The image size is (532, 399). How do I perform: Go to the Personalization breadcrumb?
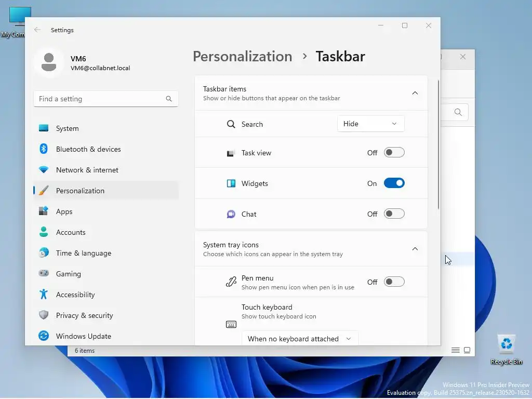pyautogui.click(x=242, y=56)
